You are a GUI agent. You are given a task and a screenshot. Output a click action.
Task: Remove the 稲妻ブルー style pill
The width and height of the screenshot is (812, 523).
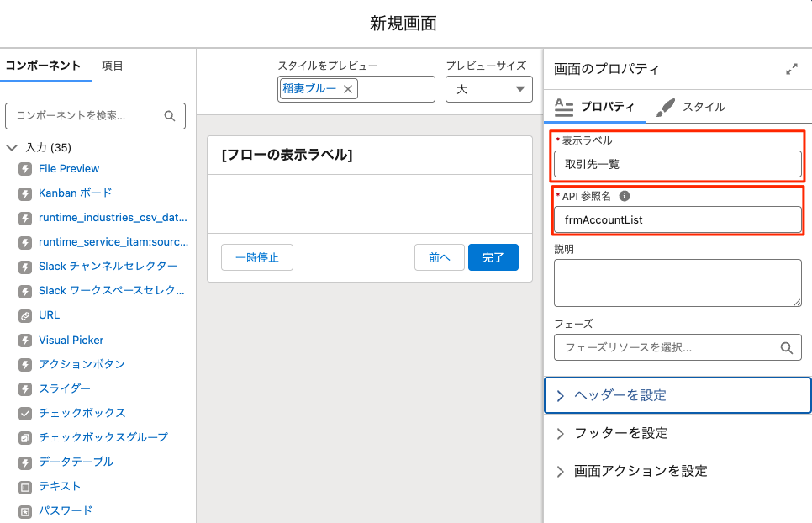click(348, 89)
